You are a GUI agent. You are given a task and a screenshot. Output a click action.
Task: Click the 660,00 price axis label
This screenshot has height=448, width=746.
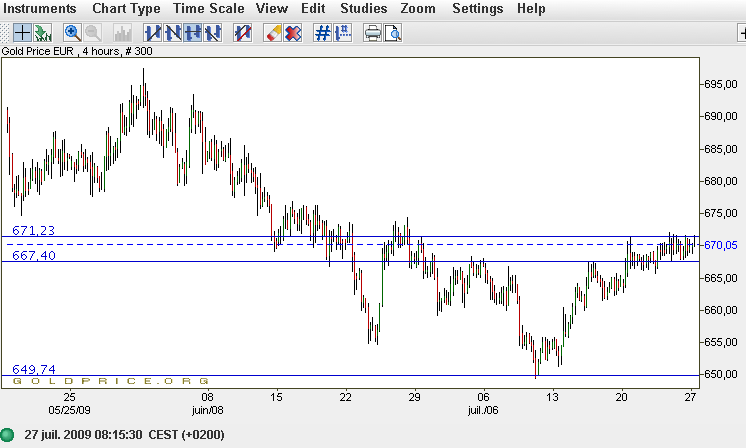[x=720, y=310]
